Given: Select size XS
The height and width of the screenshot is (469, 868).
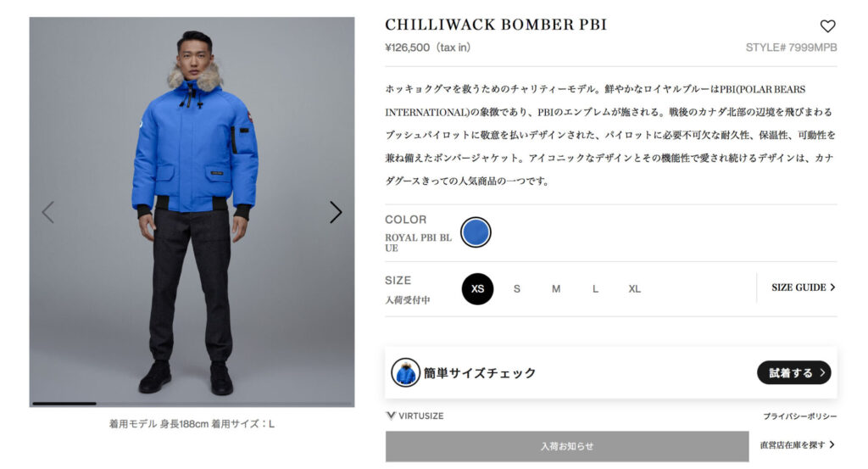Looking at the screenshot, I should (x=477, y=288).
